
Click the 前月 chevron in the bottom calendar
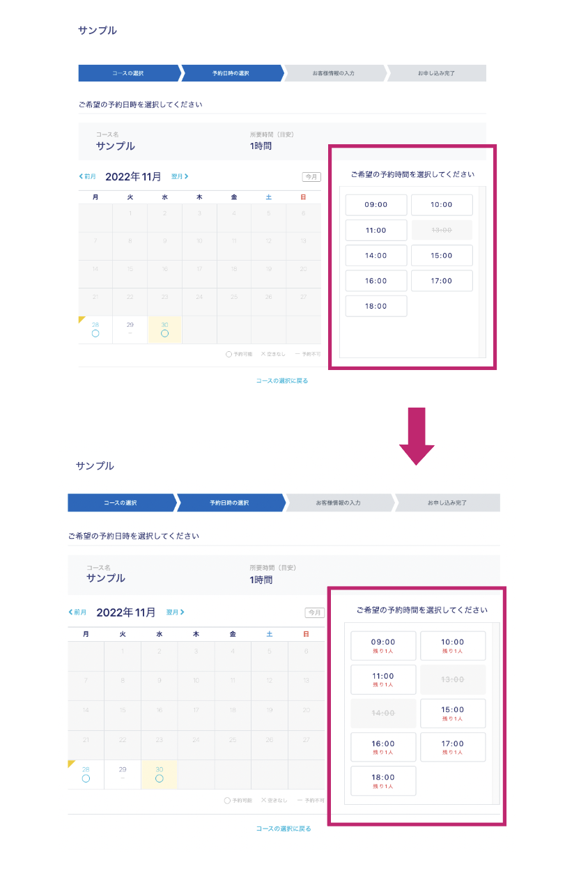[x=70, y=612]
